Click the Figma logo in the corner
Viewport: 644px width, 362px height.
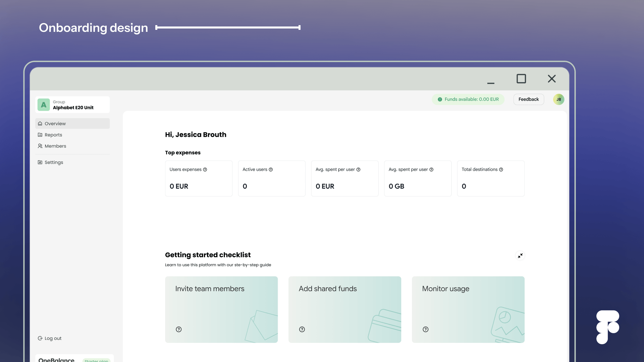point(607,327)
